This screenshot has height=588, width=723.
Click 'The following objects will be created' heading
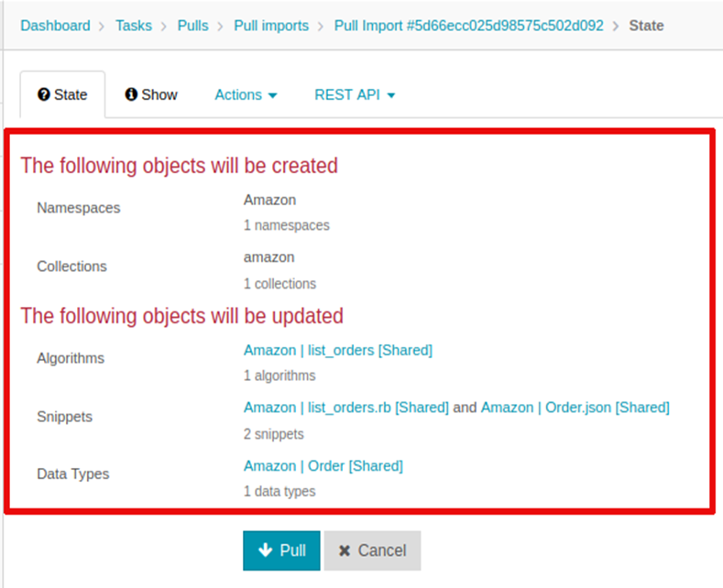tap(179, 166)
